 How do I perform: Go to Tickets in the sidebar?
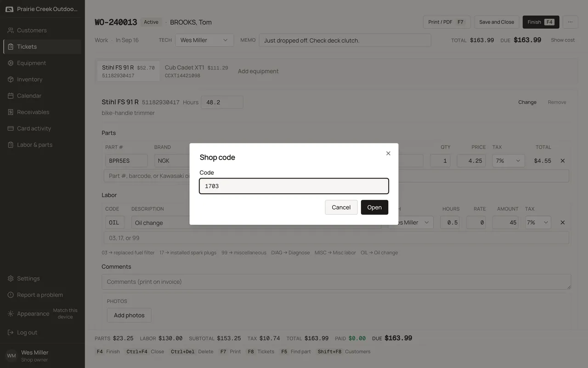(x=42, y=46)
